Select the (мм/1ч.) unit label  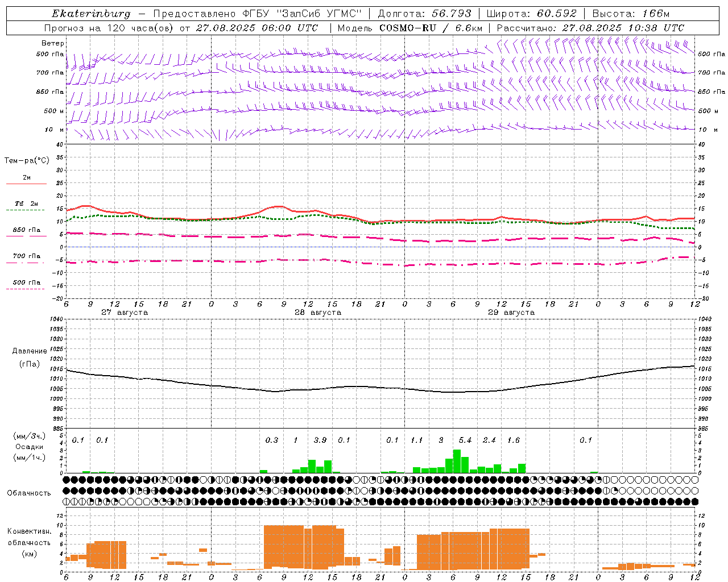tap(28, 458)
